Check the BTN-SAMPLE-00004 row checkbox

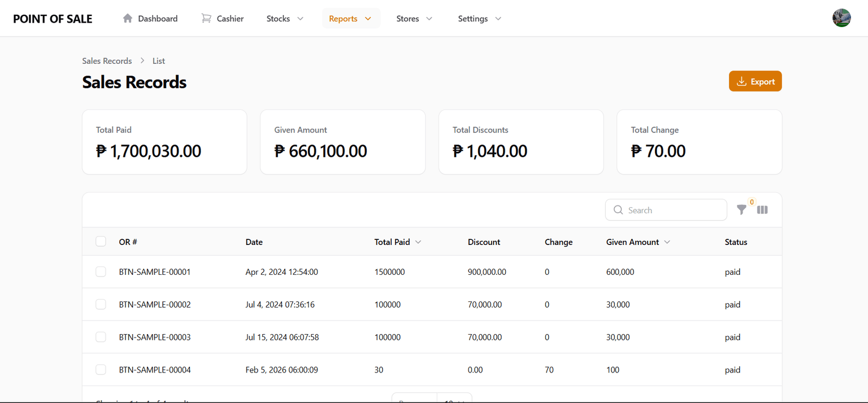(101, 370)
